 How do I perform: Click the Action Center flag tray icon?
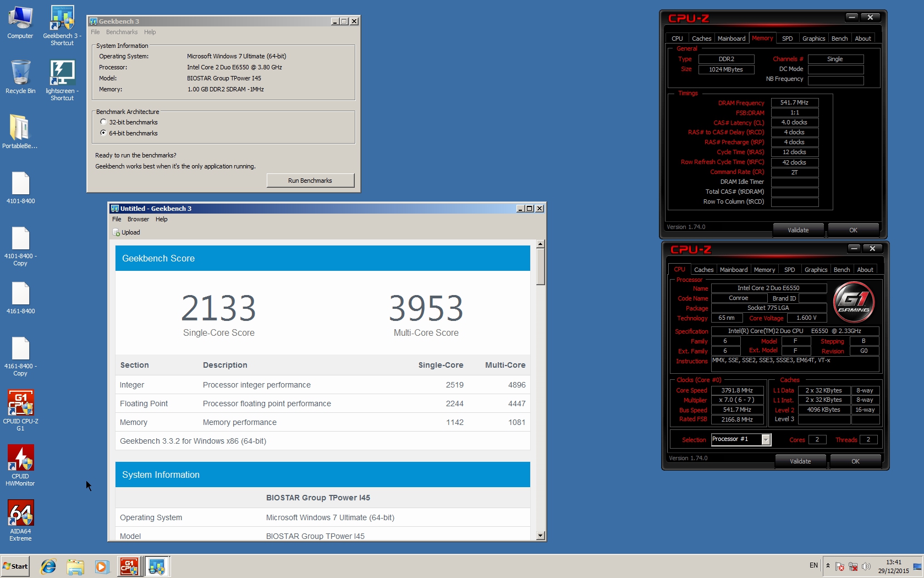[x=840, y=566]
